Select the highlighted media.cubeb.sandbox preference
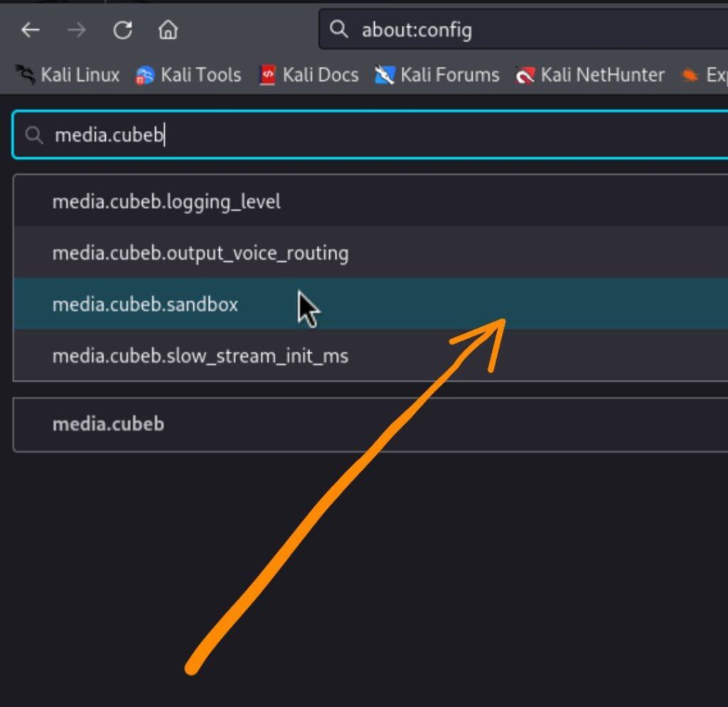Screen dimensions: 728x707 tap(145, 304)
